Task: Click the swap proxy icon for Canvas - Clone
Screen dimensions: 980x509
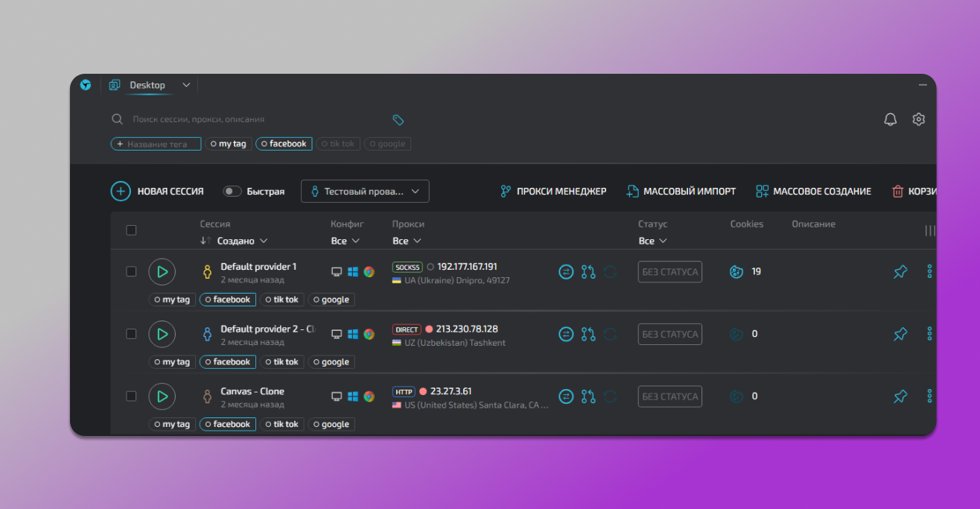Action: pos(566,396)
